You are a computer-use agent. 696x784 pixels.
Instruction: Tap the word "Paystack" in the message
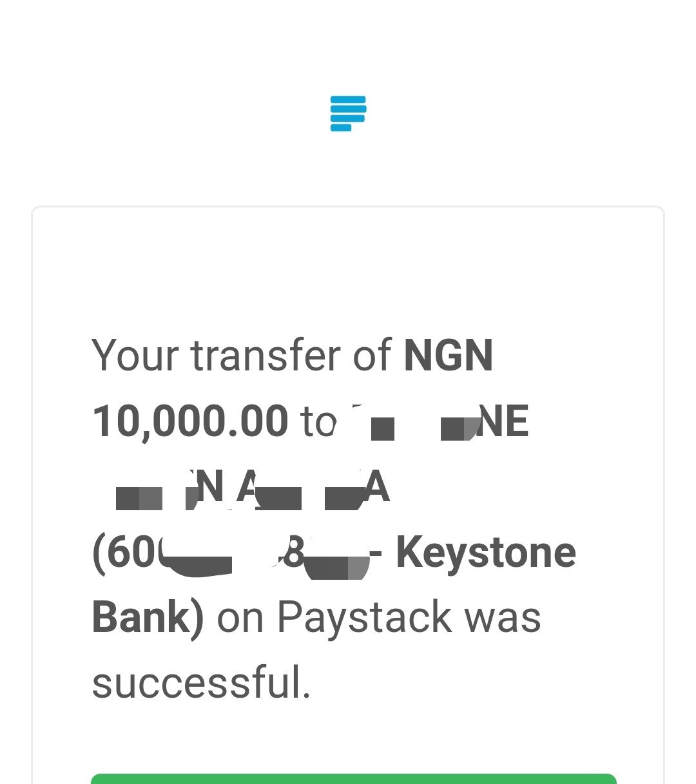click(x=364, y=618)
